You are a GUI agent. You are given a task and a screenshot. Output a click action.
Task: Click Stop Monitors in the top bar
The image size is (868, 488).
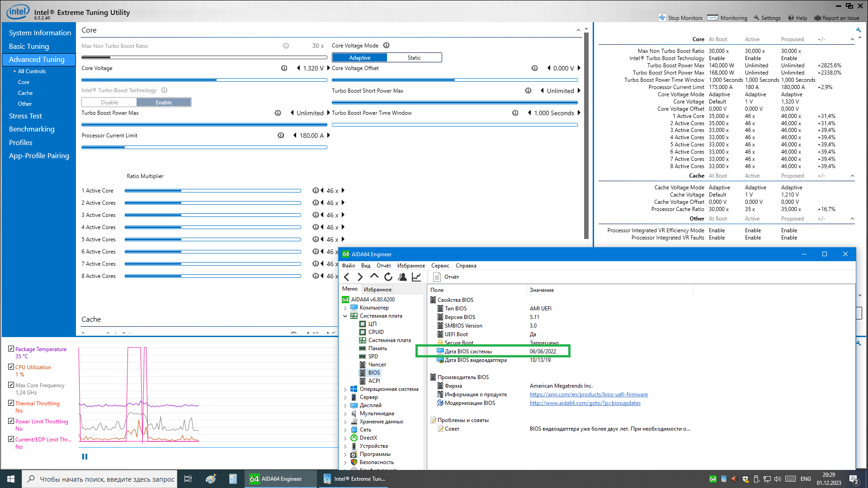(680, 18)
